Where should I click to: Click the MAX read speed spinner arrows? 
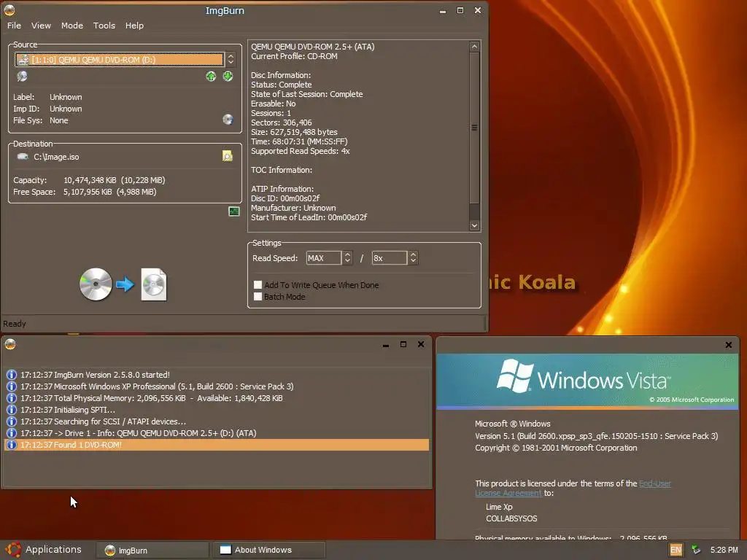point(347,258)
